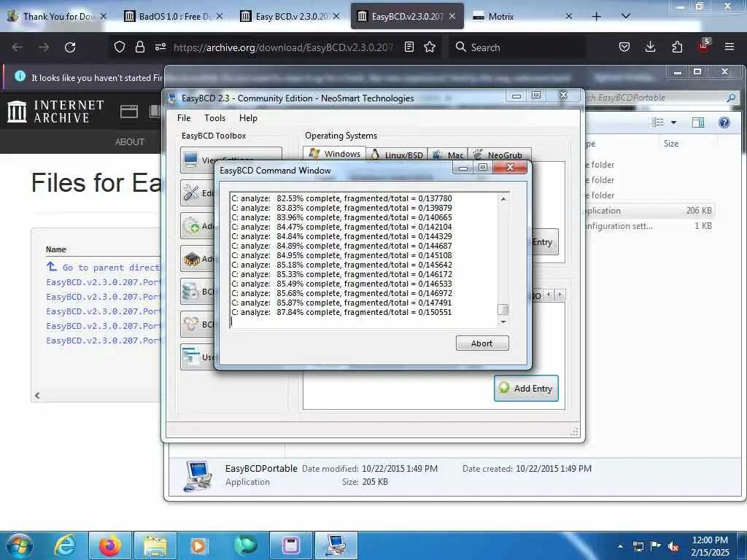
Task: Click the Firefox Search box
Action: (x=517, y=47)
